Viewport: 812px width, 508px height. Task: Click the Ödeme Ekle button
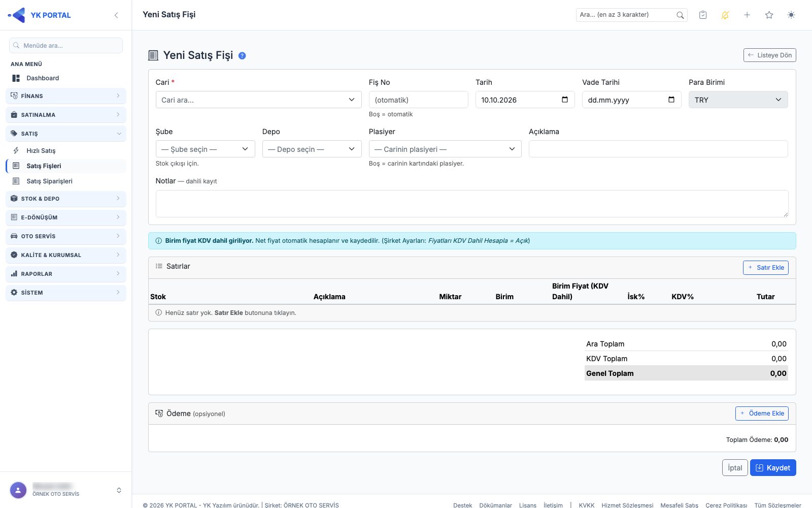click(762, 414)
